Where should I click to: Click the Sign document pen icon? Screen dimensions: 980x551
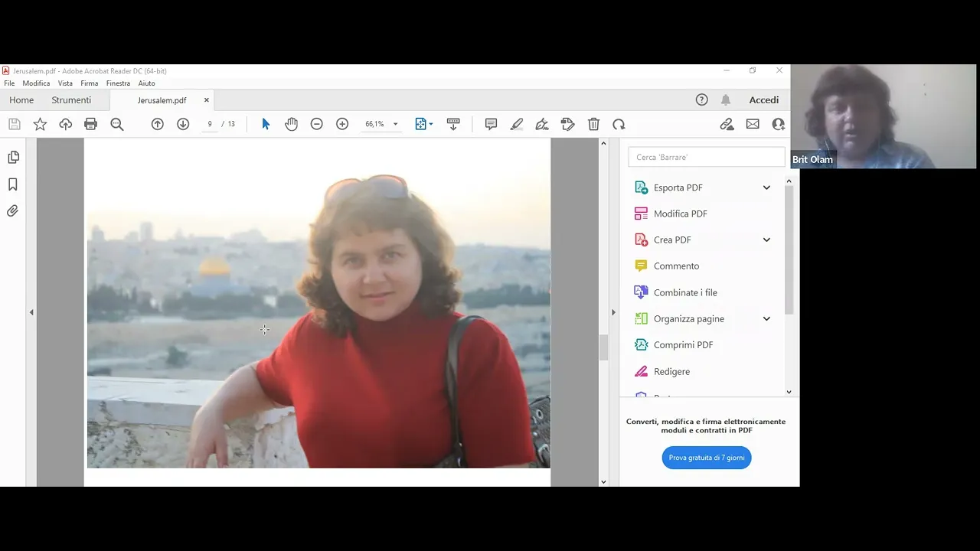(x=542, y=124)
